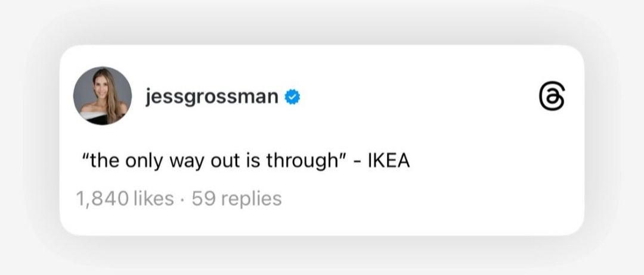The image size is (644, 275).
Task: Open the 59 replies link
Action: coord(237,198)
